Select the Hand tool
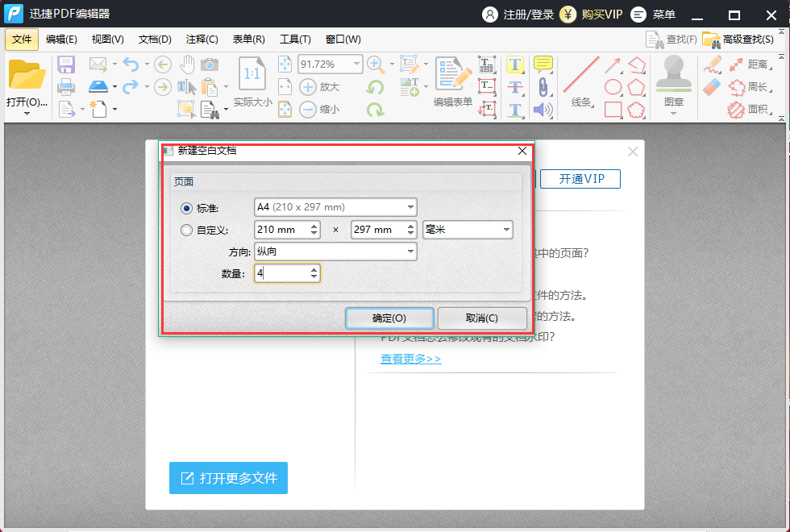The width and height of the screenshot is (790, 532). pos(187,64)
